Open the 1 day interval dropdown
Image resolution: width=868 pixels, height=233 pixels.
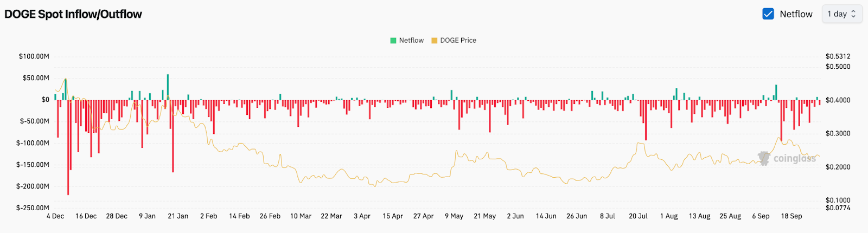point(842,14)
